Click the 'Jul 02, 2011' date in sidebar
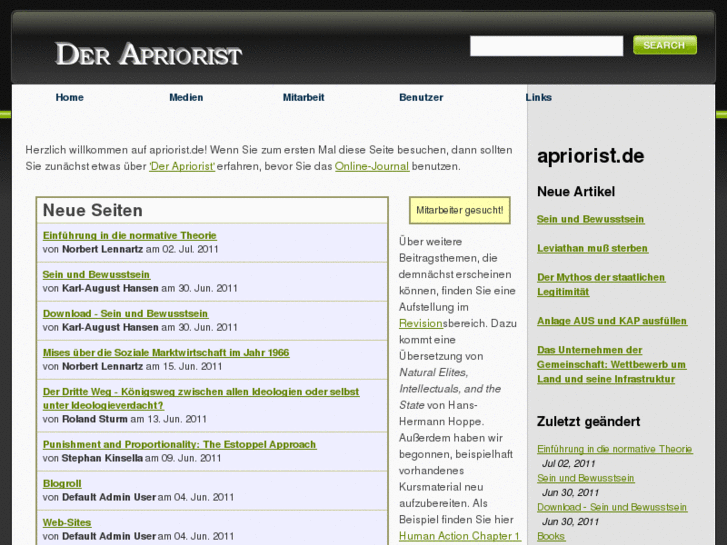Image resolution: width=727 pixels, height=545 pixels. [568, 463]
